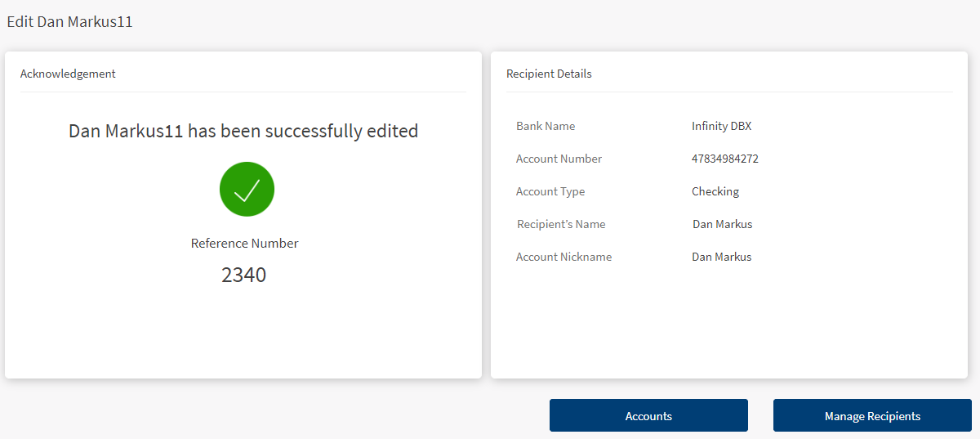
Task: Select account number 47834984272
Action: point(724,159)
